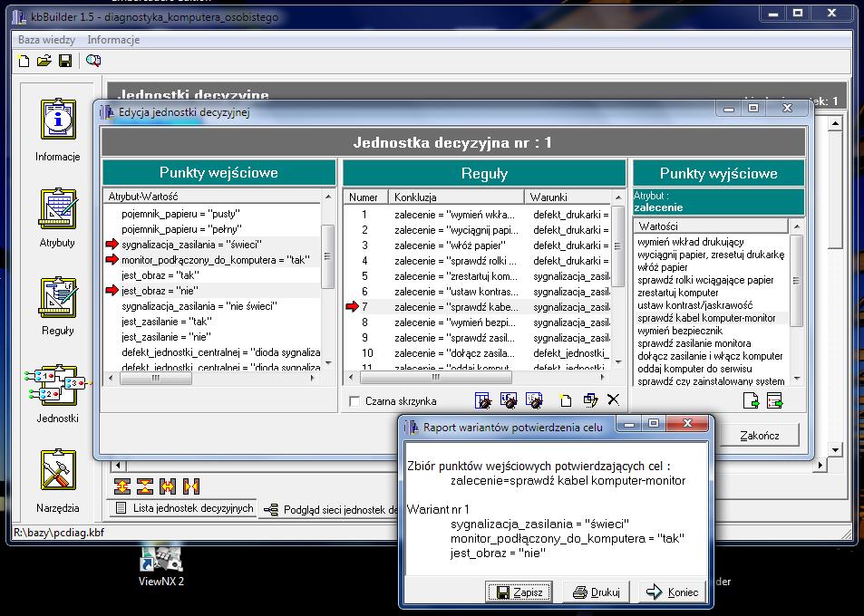Select value "wymień wkład drukujący"
Screen dimensions: 864x616
pos(691,242)
